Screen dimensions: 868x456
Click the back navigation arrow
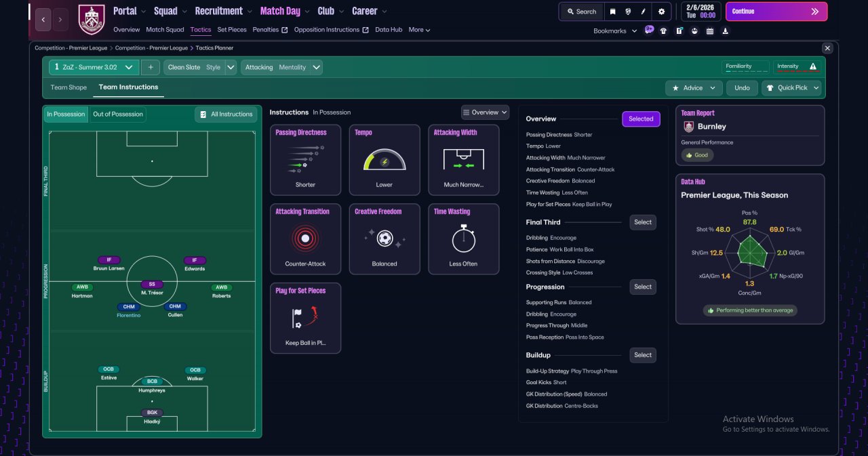pos(43,20)
